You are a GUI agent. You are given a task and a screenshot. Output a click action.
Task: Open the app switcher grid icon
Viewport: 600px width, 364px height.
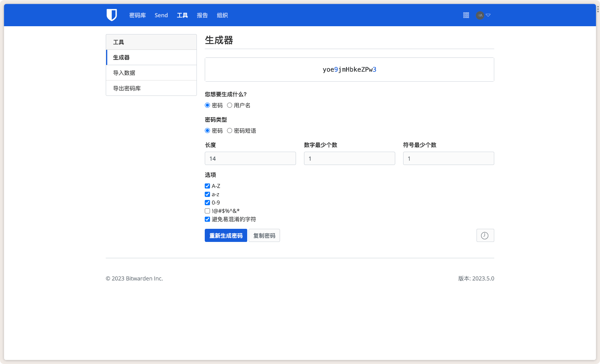pyautogui.click(x=466, y=15)
